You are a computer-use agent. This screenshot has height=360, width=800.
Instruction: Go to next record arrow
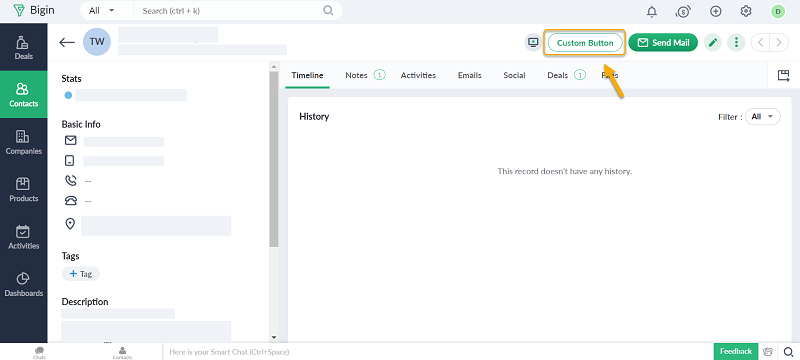click(x=779, y=42)
